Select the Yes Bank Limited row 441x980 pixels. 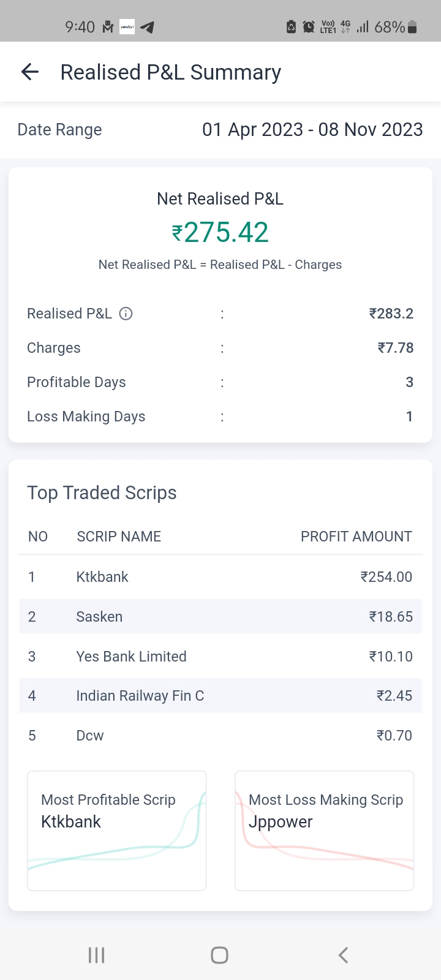pyautogui.click(x=220, y=657)
